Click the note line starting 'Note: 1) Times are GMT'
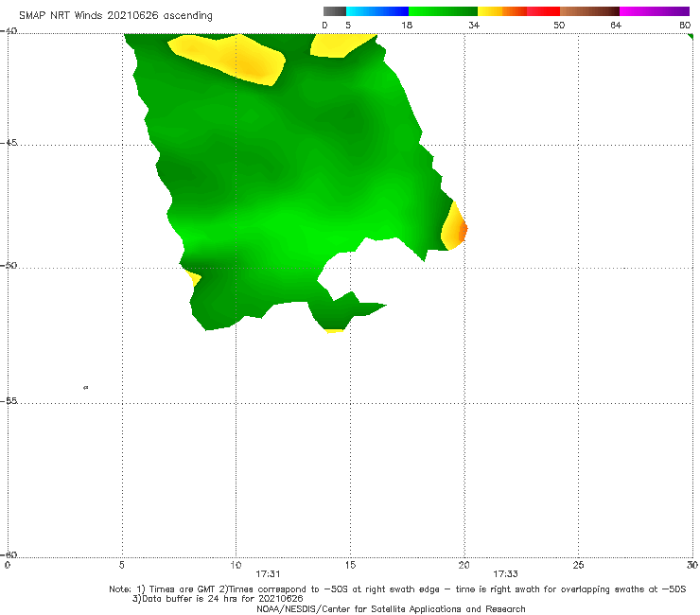The width and height of the screenshot is (700, 615). (x=397, y=589)
